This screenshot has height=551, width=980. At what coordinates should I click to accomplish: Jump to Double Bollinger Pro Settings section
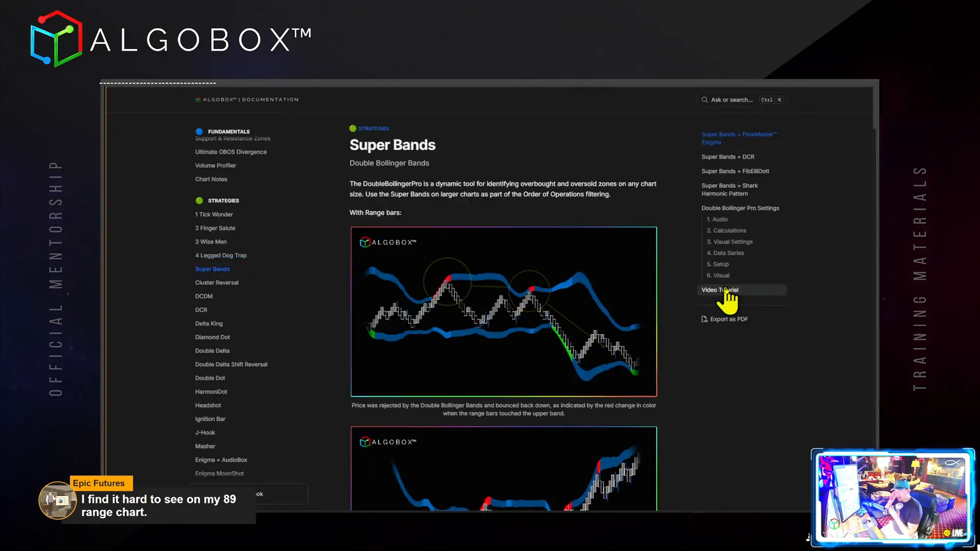click(740, 208)
